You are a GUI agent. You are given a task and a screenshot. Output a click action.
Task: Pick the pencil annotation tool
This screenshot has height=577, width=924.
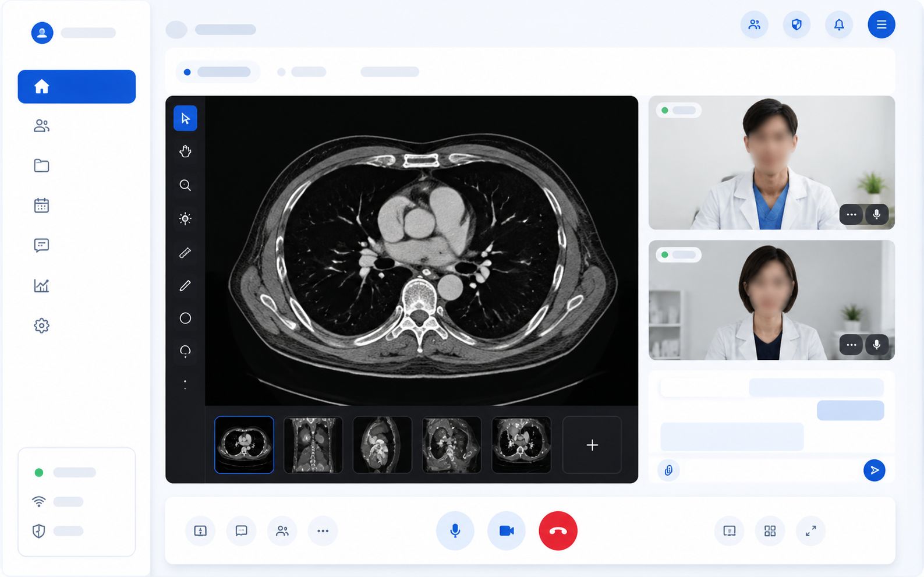coord(185,286)
